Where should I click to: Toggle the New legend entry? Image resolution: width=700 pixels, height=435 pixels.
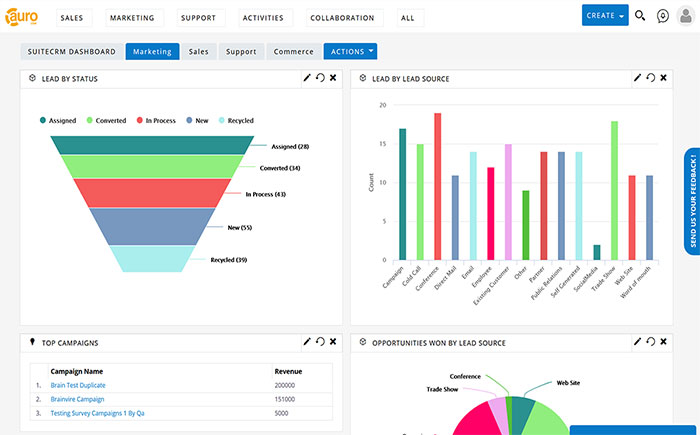197,121
